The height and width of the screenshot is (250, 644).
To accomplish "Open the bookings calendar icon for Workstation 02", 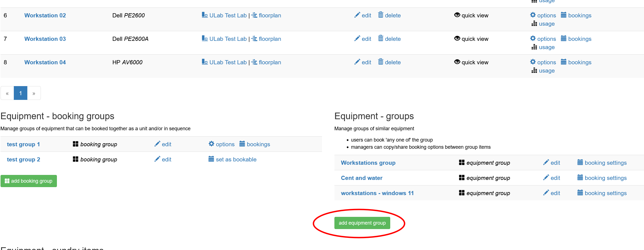I will click(x=563, y=15).
